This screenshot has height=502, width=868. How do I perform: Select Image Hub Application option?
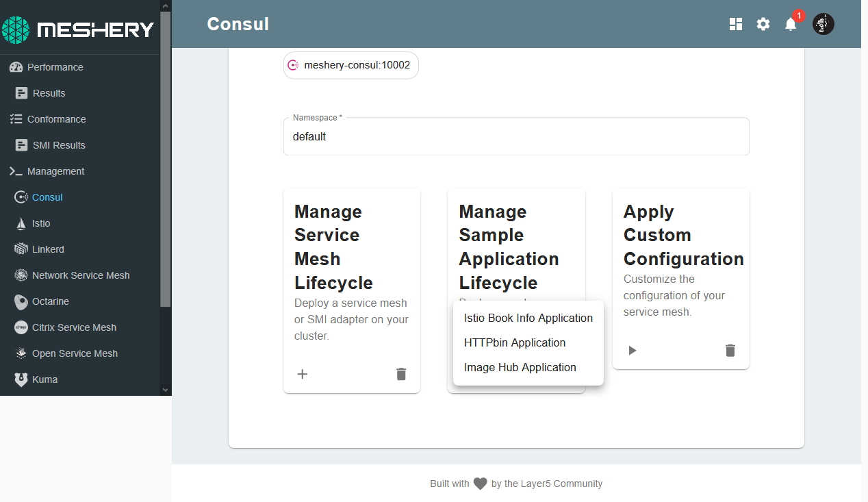pos(520,367)
